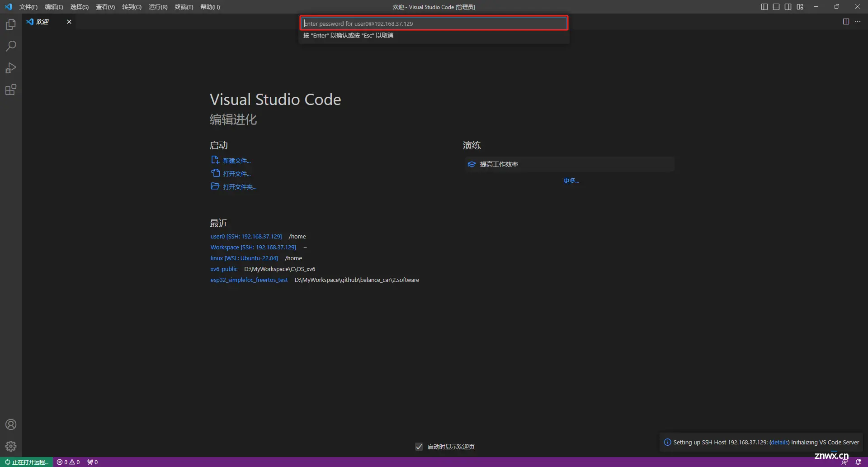The width and height of the screenshot is (868, 467).
Task: Open recent esp32_simplefoc_freertos_test project
Action: [x=249, y=280]
